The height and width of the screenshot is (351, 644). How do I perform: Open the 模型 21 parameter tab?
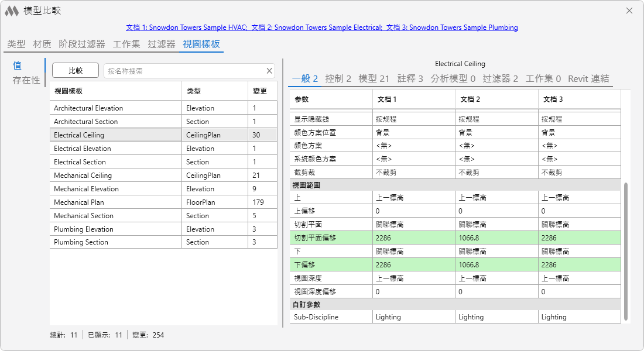pos(374,79)
